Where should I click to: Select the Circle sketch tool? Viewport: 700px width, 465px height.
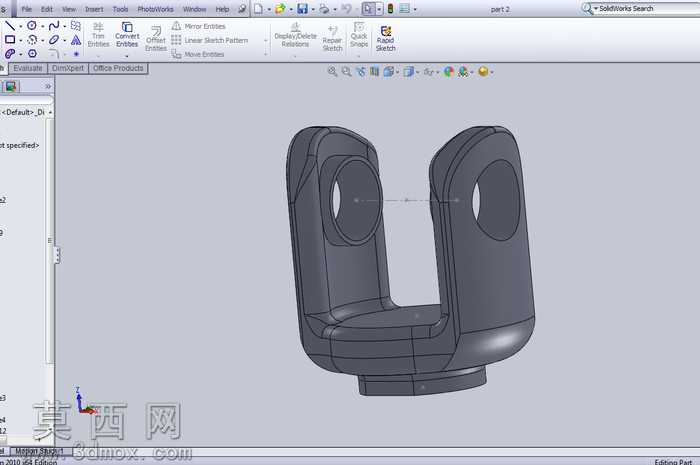click(32, 25)
